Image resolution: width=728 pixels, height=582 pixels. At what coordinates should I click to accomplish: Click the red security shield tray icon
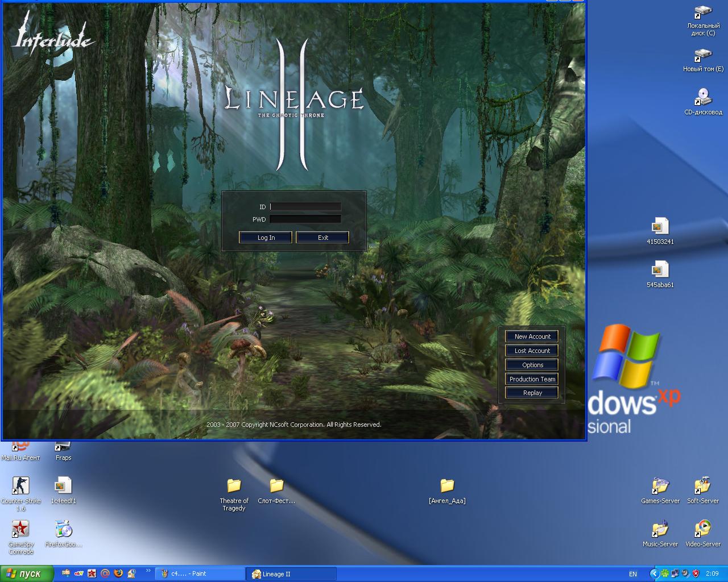(x=695, y=574)
